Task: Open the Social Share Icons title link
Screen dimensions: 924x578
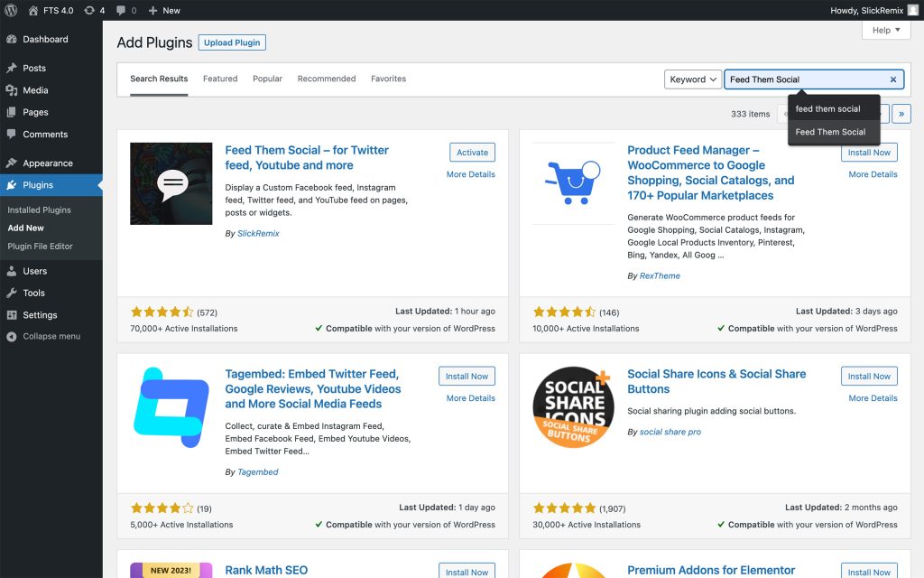Action: [x=716, y=381]
